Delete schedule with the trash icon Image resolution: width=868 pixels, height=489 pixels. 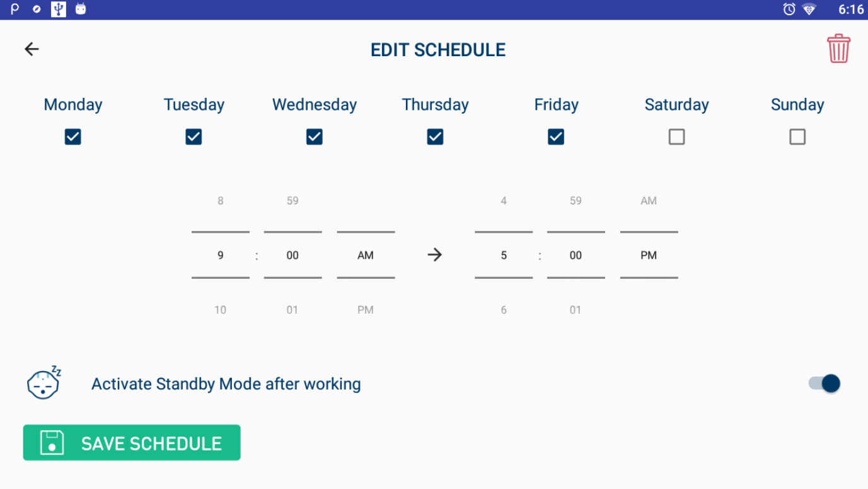[838, 49]
